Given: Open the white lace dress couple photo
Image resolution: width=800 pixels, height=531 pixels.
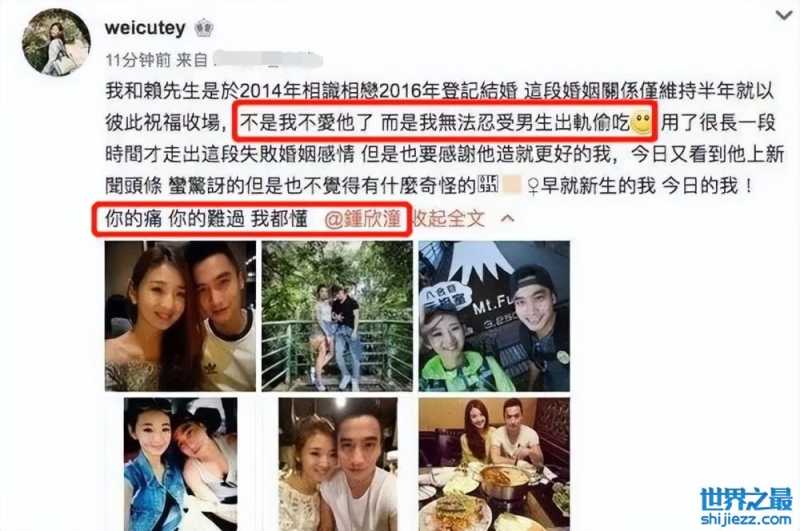Looking at the screenshot, I should [338, 464].
